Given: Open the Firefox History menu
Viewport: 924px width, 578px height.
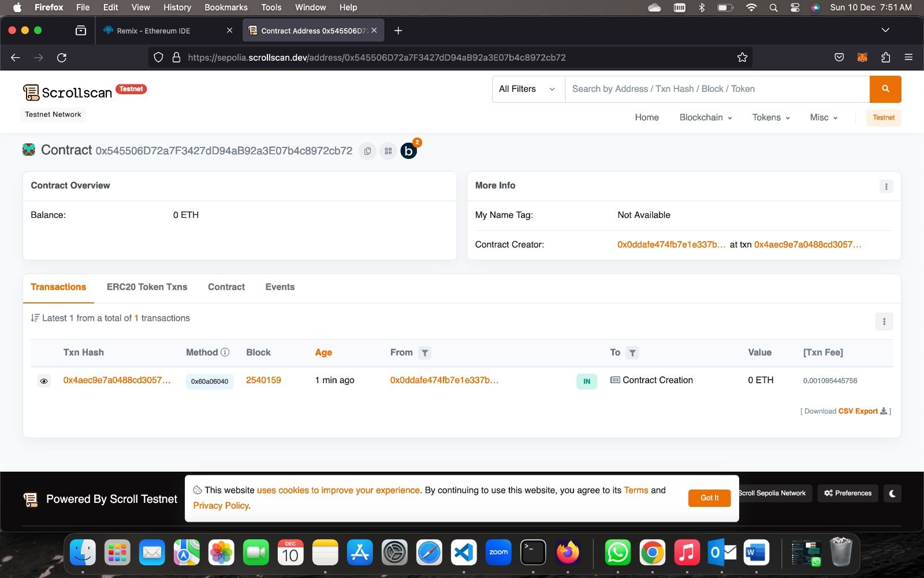Looking at the screenshot, I should coord(177,8).
